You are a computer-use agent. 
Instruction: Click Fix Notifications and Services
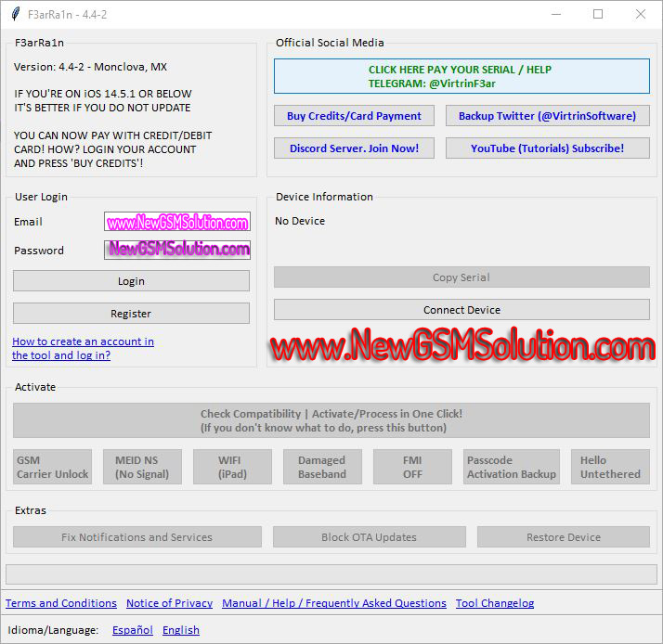pos(137,537)
